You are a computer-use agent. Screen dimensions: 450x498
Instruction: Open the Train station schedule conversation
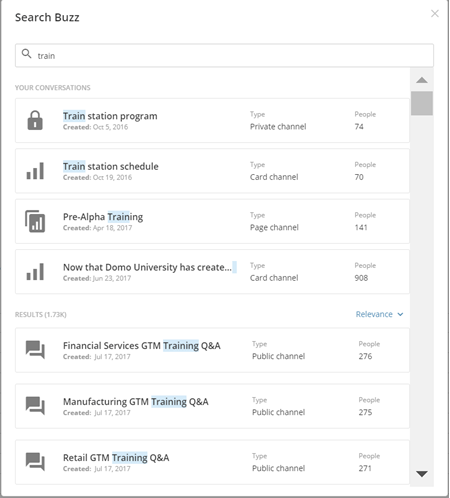tap(212, 171)
